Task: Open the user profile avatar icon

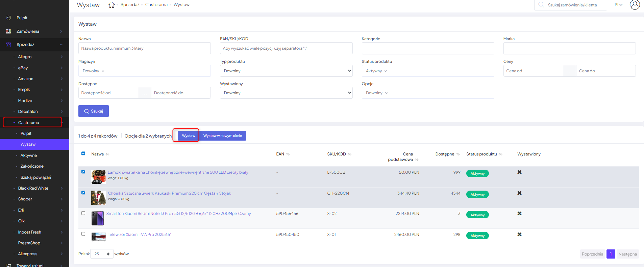Action: tap(635, 5)
